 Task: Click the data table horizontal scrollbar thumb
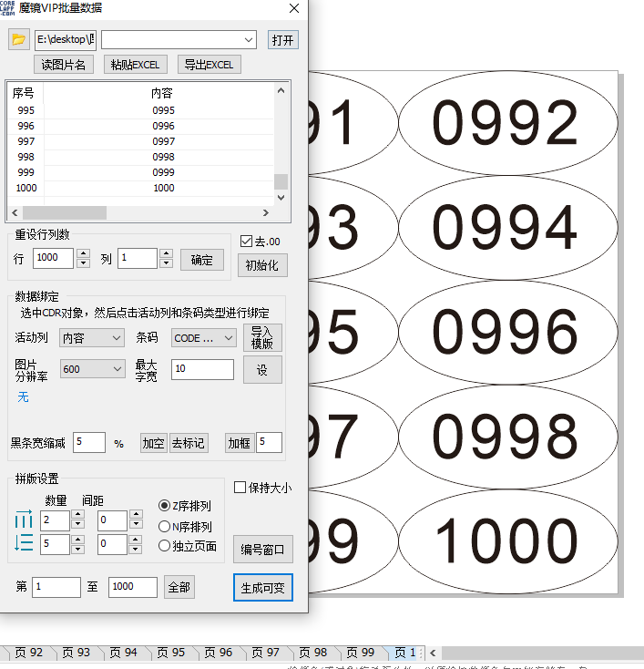(x=65, y=212)
